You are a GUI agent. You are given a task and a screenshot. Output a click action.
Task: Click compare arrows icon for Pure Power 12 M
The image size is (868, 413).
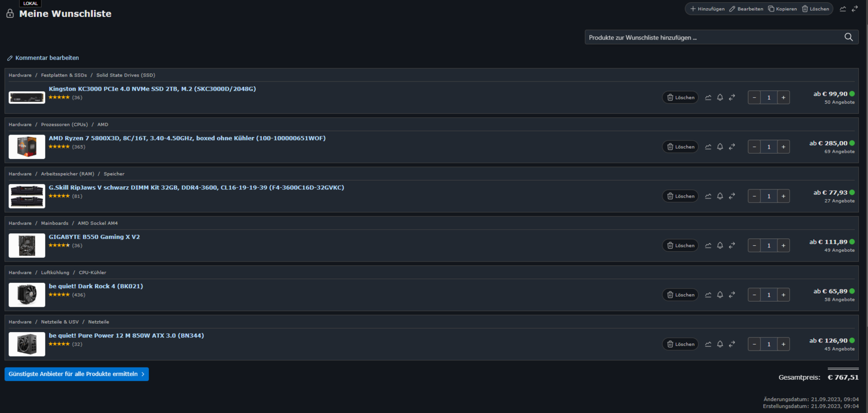[x=732, y=345]
